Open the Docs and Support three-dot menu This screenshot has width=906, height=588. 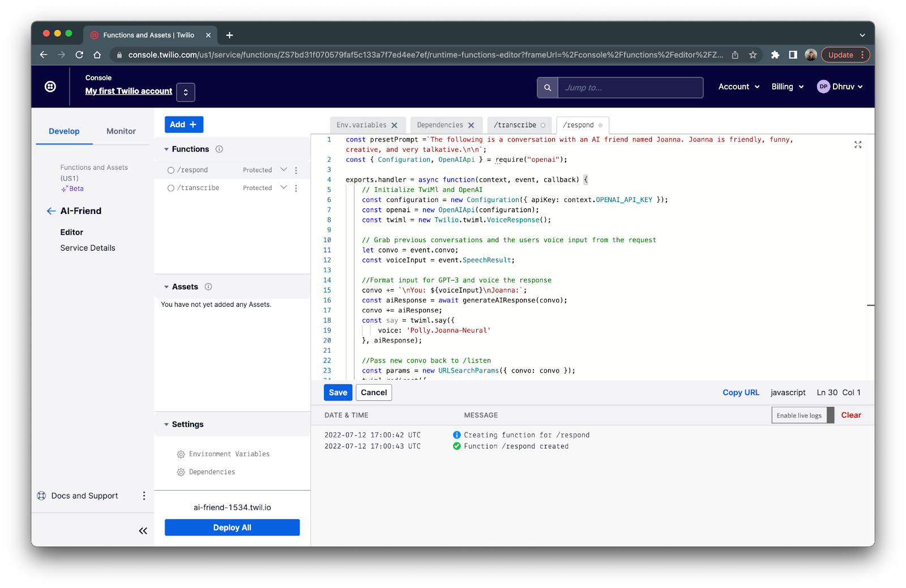pyautogui.click(x=144, y=496)
